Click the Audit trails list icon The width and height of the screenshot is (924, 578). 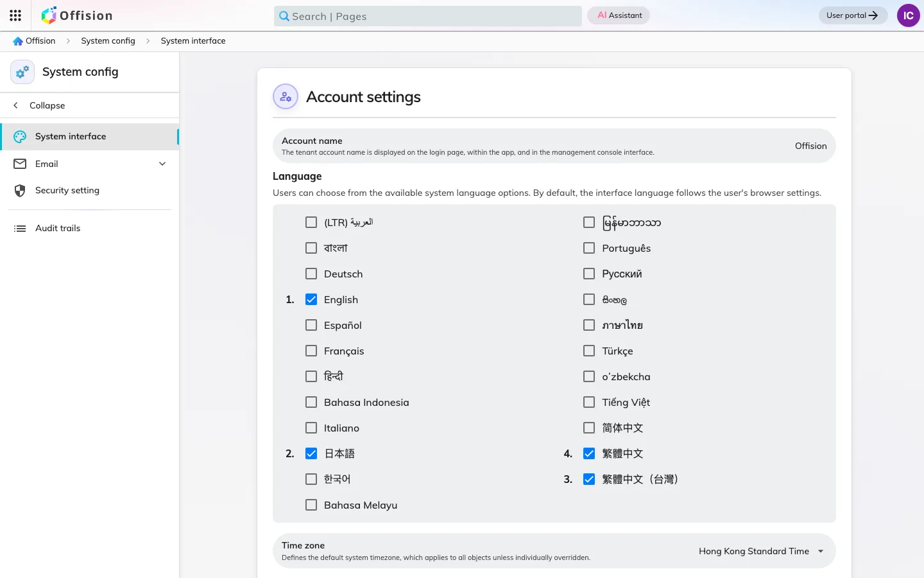pyautogui.click(x=20, y=229)
